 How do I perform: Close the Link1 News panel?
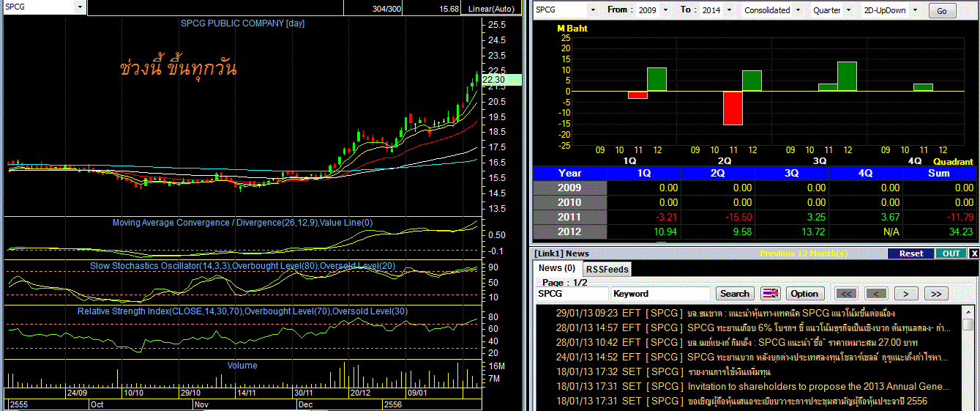(974, 253)
